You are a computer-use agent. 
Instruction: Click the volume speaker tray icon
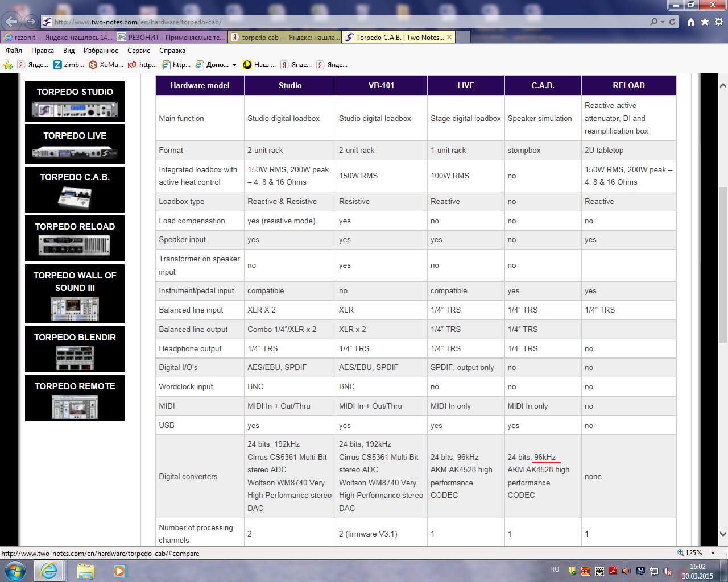pyautogui.click(x=626, y=571)
